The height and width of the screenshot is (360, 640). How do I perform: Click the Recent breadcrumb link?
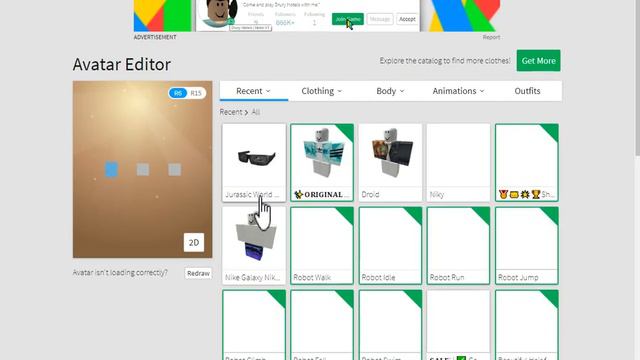(231, 112)
